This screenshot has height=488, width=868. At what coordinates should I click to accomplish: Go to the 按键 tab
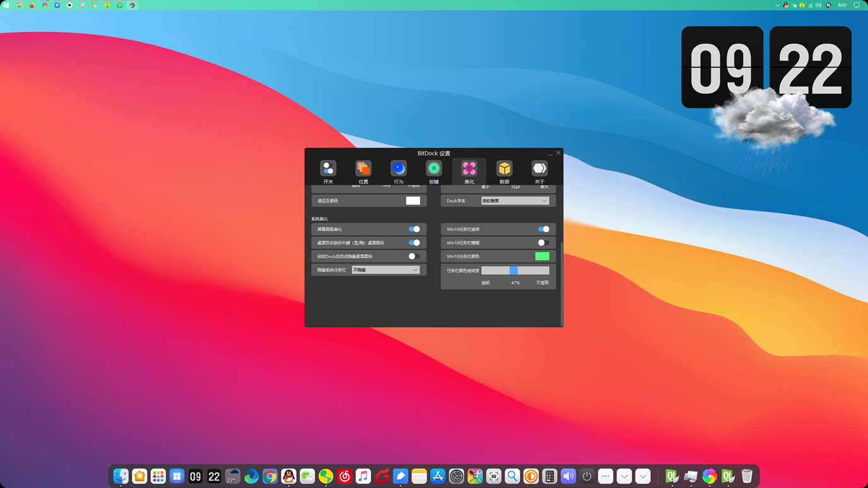point(434,171)
